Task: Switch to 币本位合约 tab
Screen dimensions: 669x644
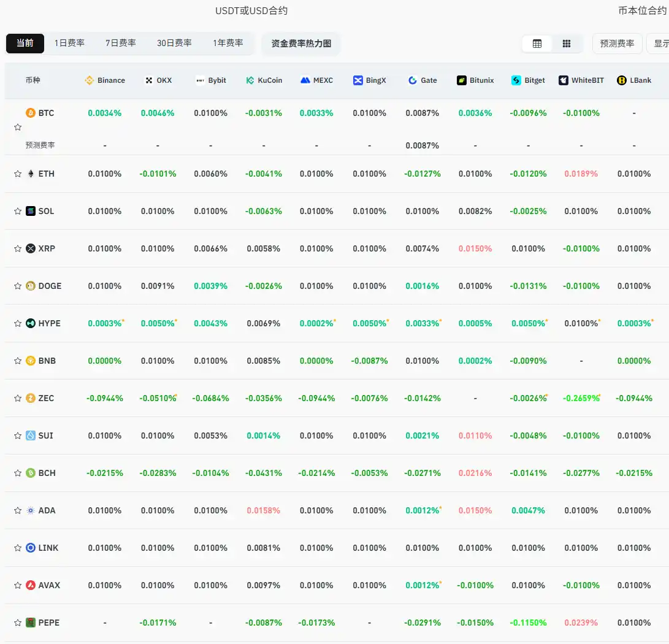Action: click(x=642, y=10)
